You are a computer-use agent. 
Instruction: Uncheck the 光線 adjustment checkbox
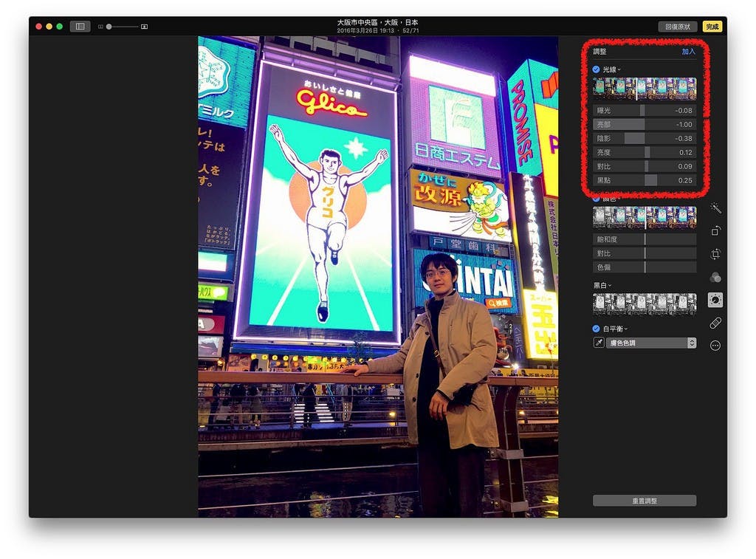[597, 69]
